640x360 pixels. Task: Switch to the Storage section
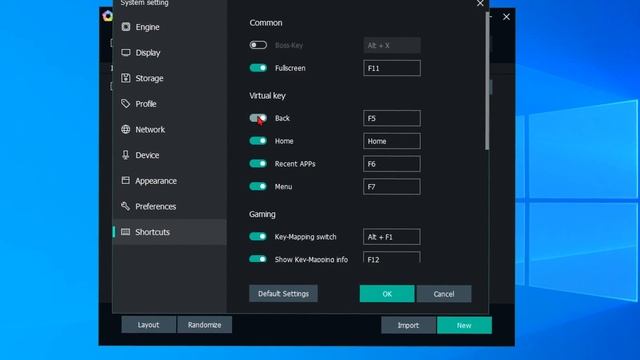point(170,78)
